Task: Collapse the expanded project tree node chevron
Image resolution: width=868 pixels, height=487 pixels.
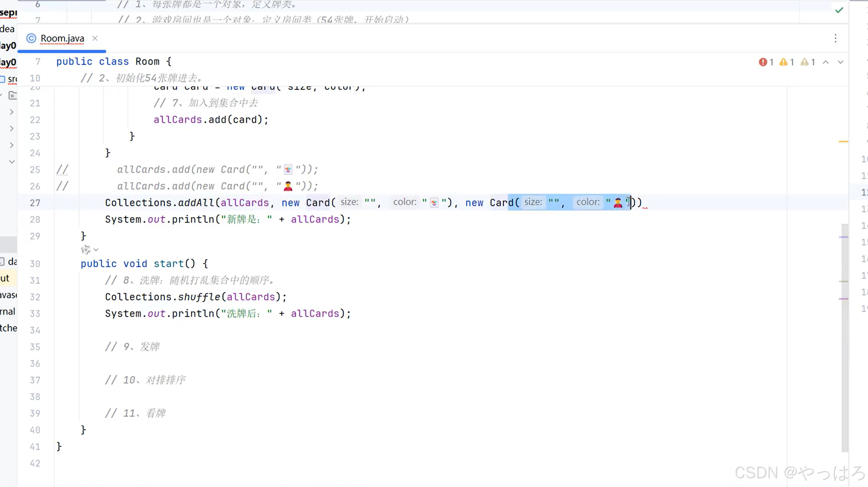Action: pos(12,162)
